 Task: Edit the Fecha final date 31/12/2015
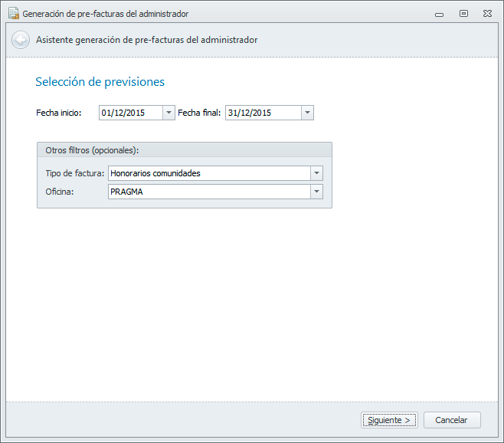[x=263, y=113]
